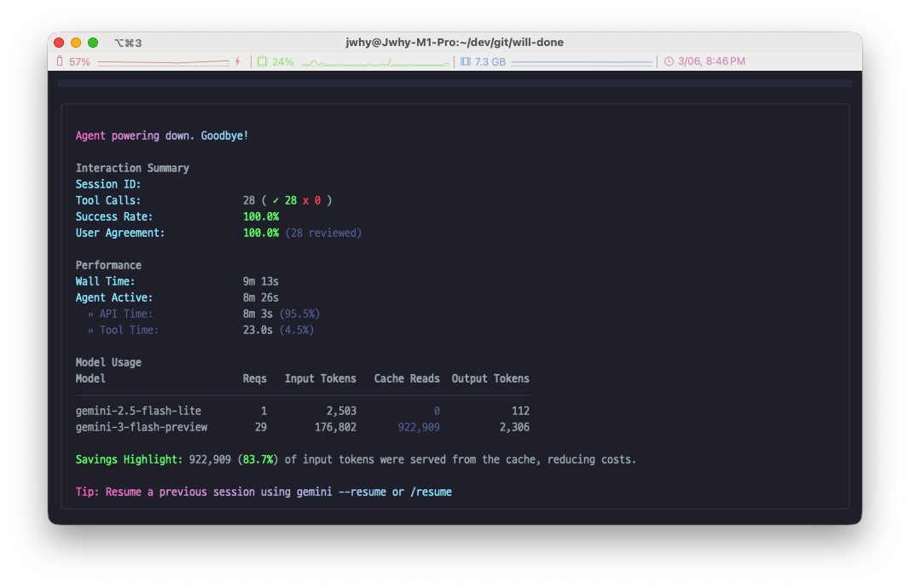The width and height of the screenshot is (910, 588).
Task: Click the red close window button
Action: tap(59, 43)
